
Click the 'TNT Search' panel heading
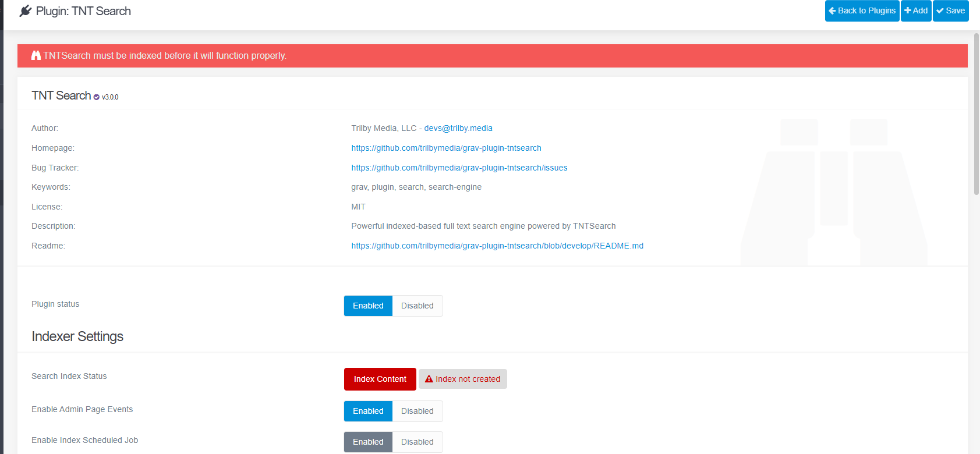coord(61,95)
